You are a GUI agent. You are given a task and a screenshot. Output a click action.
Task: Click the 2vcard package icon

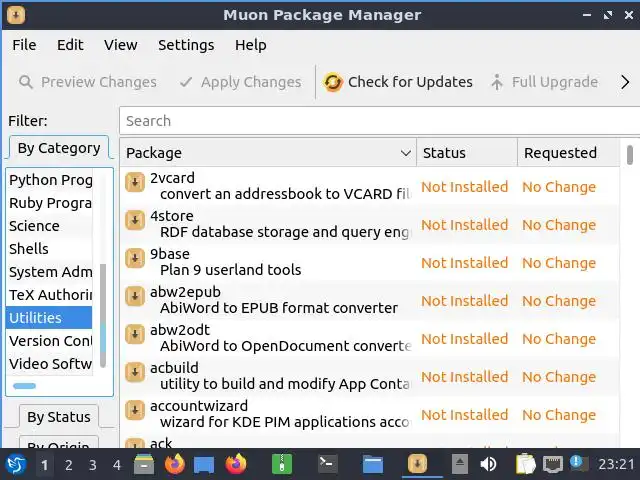(135, 183)
